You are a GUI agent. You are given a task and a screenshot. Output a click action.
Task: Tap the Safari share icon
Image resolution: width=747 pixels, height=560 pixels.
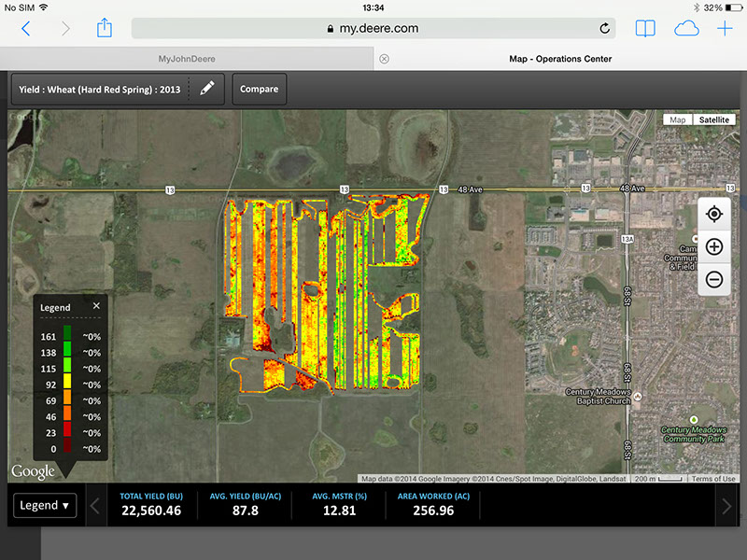click(x=105, y=28)
